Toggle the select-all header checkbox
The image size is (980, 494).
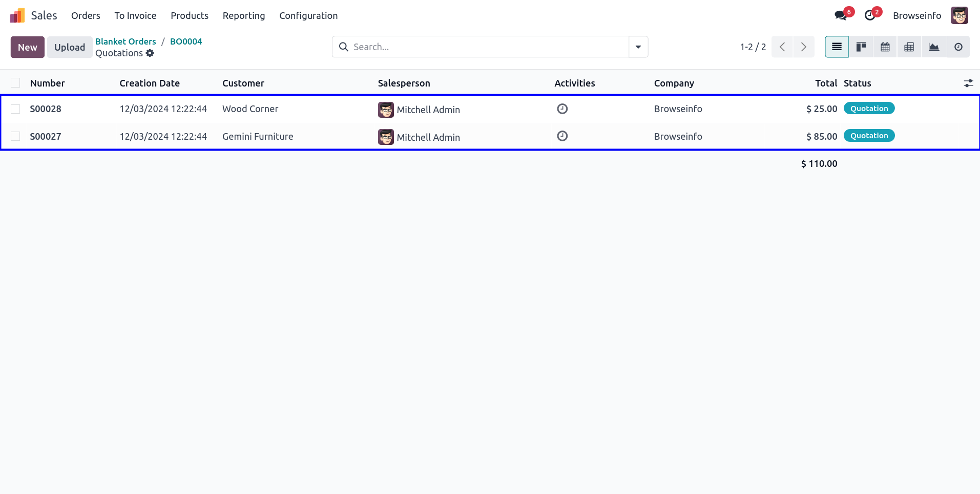pyautogui.click(x=15, y=83)
